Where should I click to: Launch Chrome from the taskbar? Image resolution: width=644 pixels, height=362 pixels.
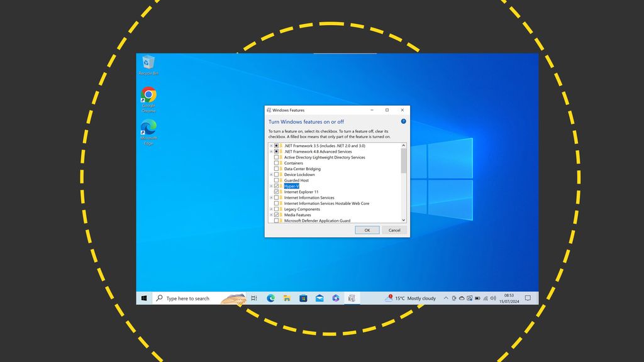[335, 298]
